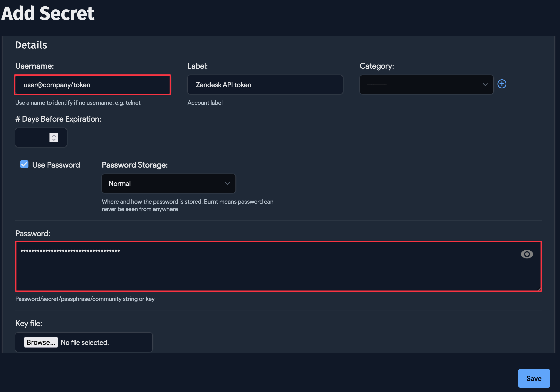Viewport: 560px width, 392px height.
Task: Click the Details section heading
Action: [31, 45]
